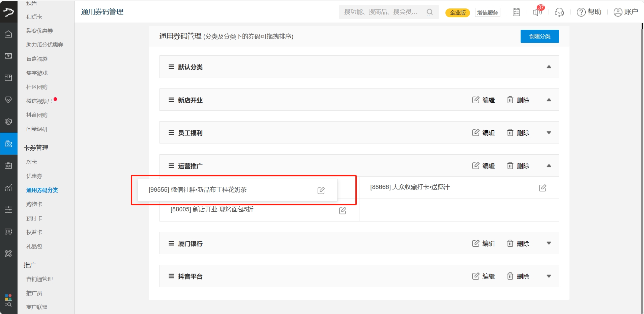This screenshot has height=314, width=644.
Task: Go to 微信视频号 in the sidebar
Action: click(39, 101)
